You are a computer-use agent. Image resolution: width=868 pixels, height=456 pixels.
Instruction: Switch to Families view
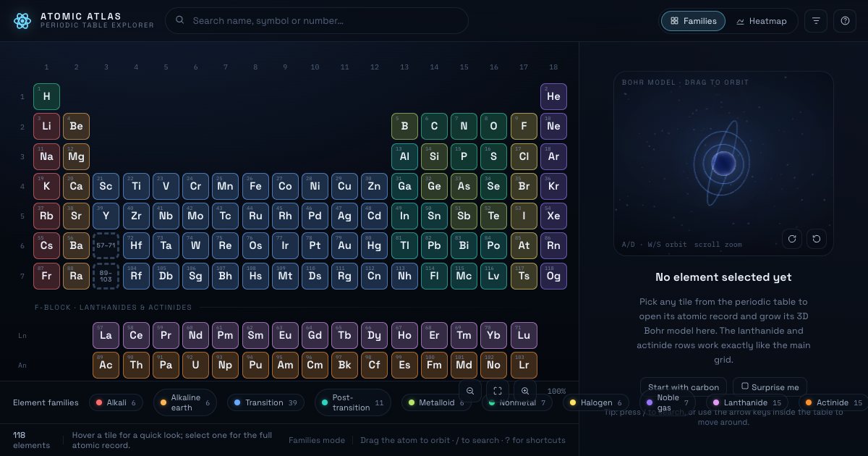[x=693, y=21]
